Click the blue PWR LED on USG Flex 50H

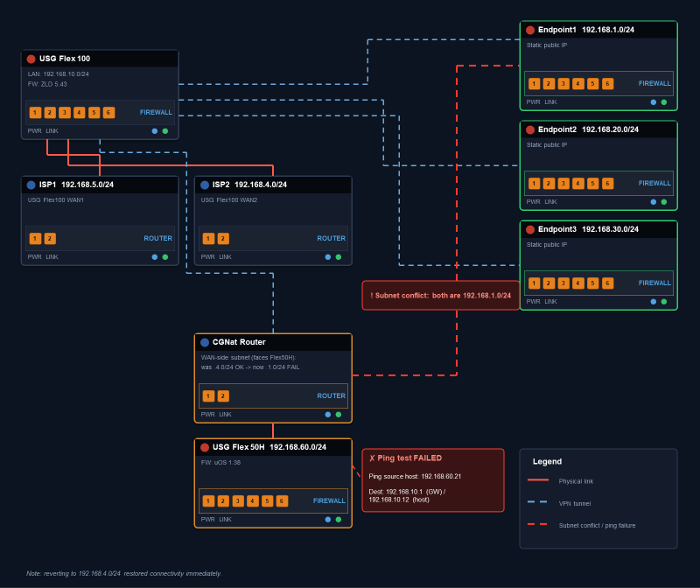coord(327,520)
